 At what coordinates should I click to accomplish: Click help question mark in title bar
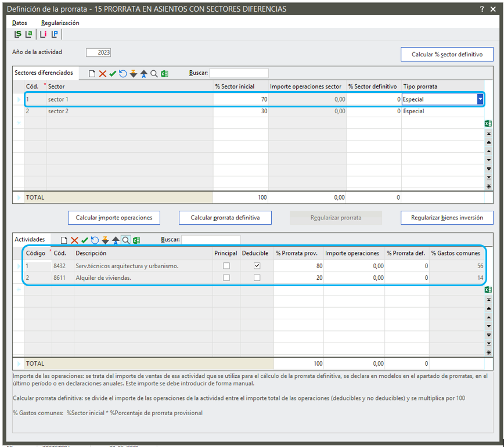[481, 9]
